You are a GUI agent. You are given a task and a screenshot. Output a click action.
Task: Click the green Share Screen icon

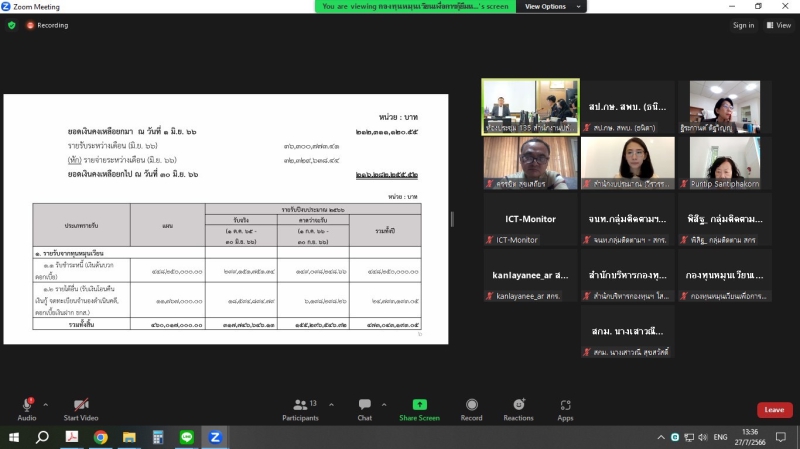click(419, 405)
